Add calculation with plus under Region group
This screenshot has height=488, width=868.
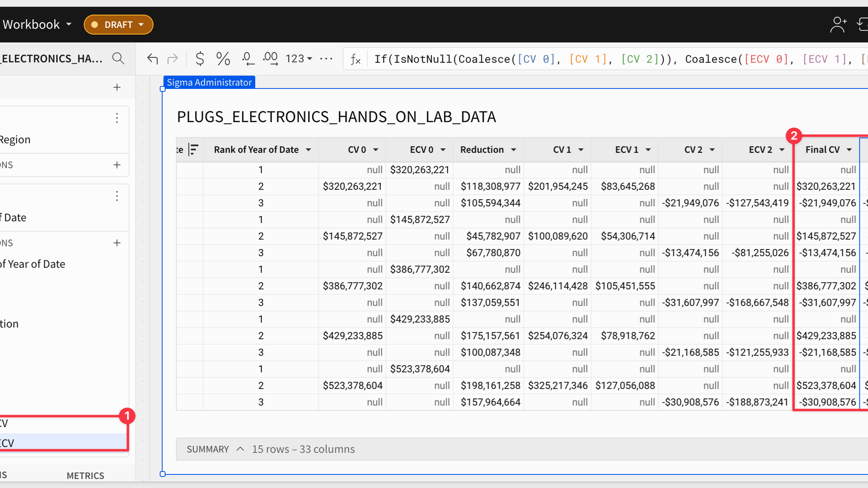coord(117,165)
